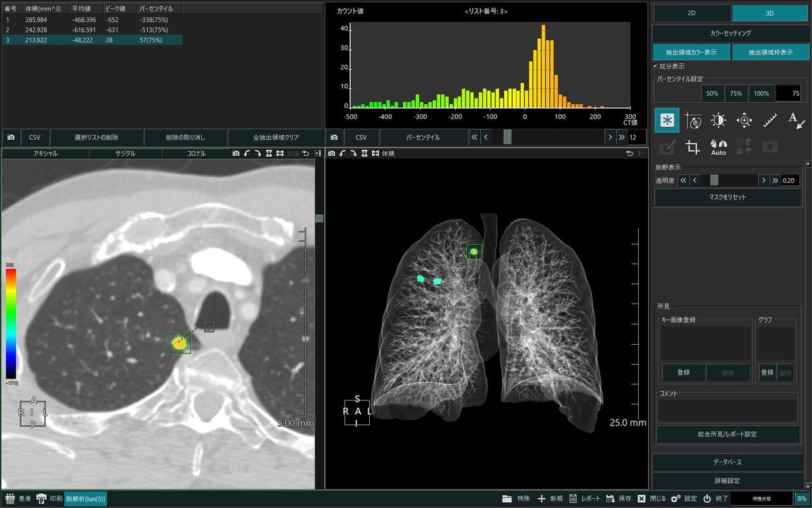Switch to the 2D tab
The height and width of the screenshot is (508, 812).
point(691,13)
